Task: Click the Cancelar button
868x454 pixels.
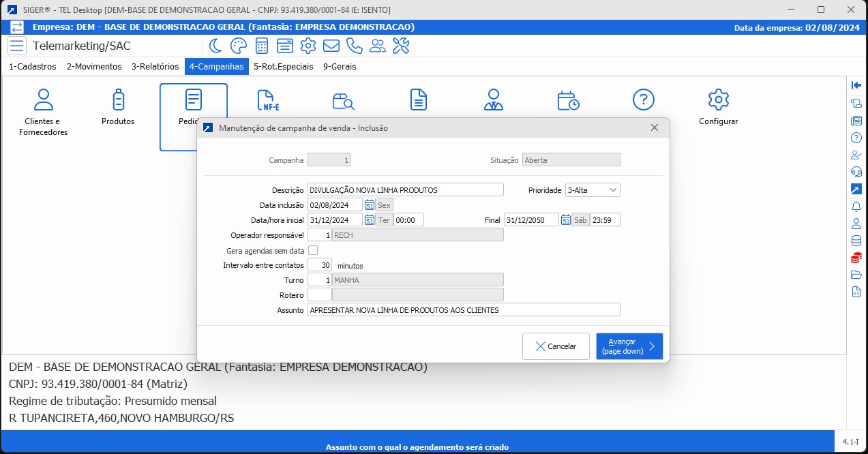Action: pos(555,346)
